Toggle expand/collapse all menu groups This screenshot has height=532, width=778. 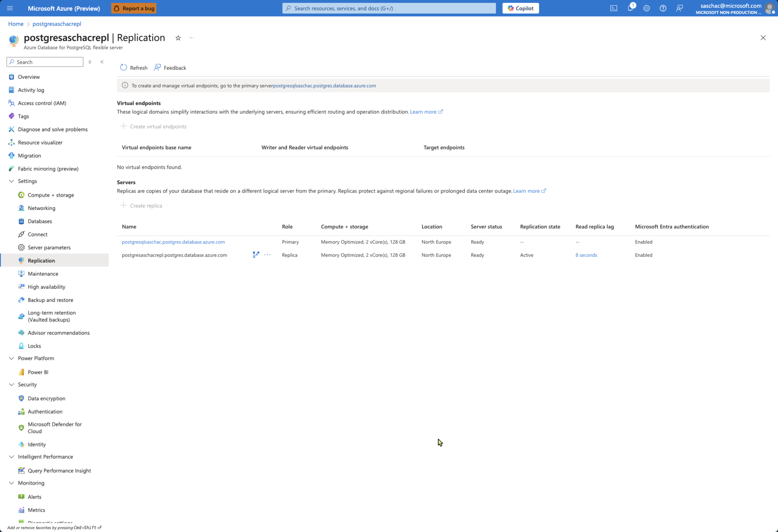click(x=90, y=62)
